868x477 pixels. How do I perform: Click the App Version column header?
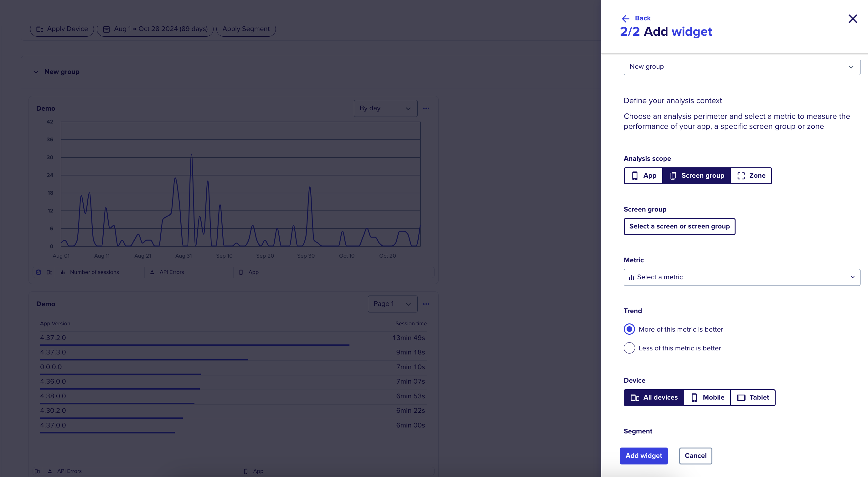point(55,323)
